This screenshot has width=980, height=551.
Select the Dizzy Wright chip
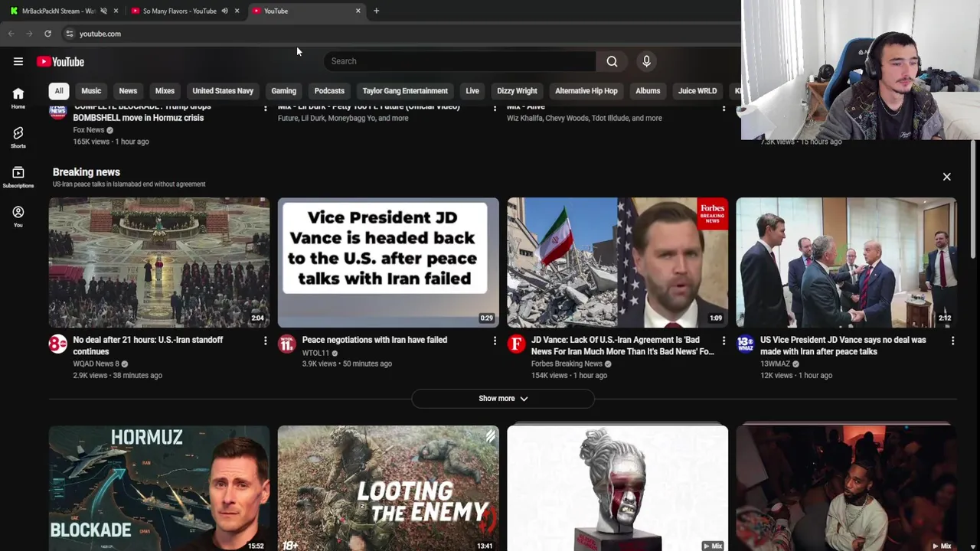tap(517, 91)
